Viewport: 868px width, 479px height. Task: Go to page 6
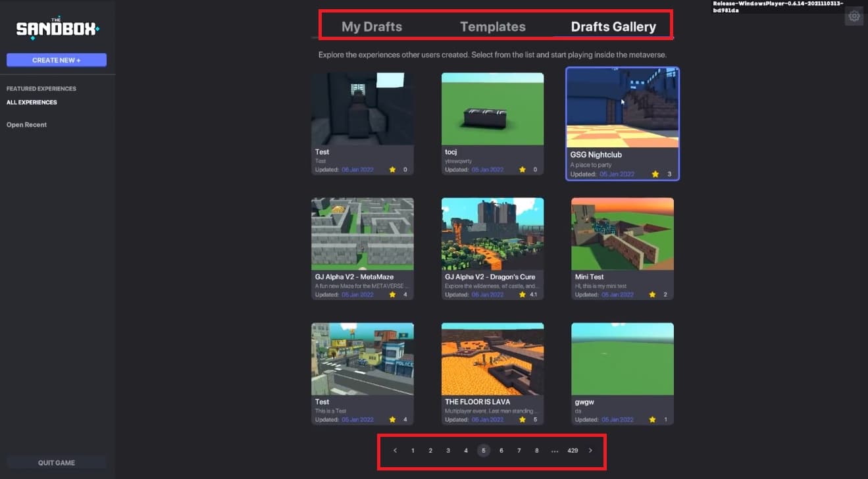click(501, 451)
